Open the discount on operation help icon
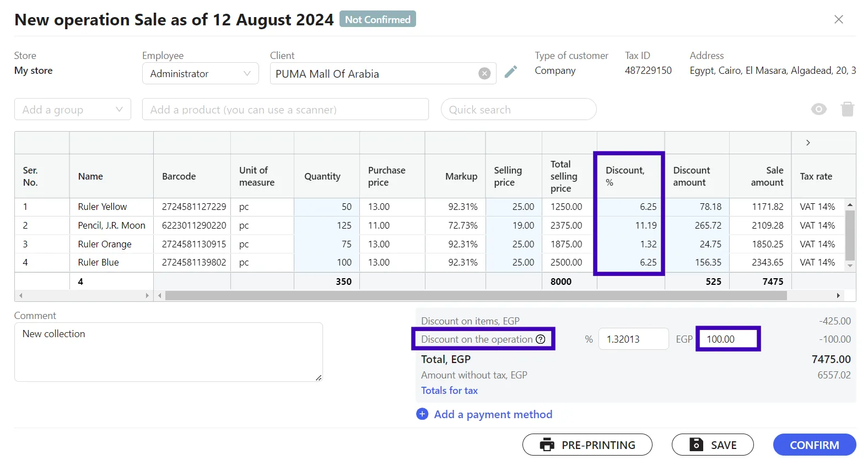The height and width of the screenshot is (460, 868). pos(541,339)
